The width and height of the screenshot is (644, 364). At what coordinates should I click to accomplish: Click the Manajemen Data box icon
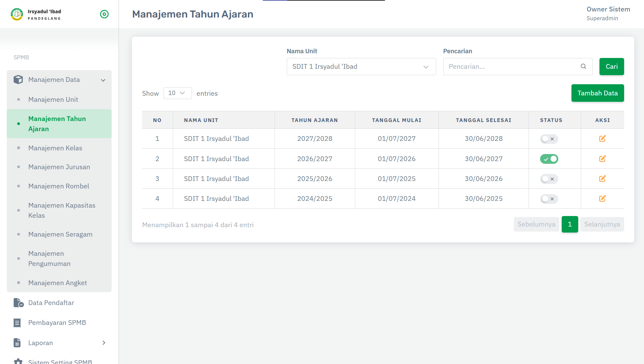point(18,80)
